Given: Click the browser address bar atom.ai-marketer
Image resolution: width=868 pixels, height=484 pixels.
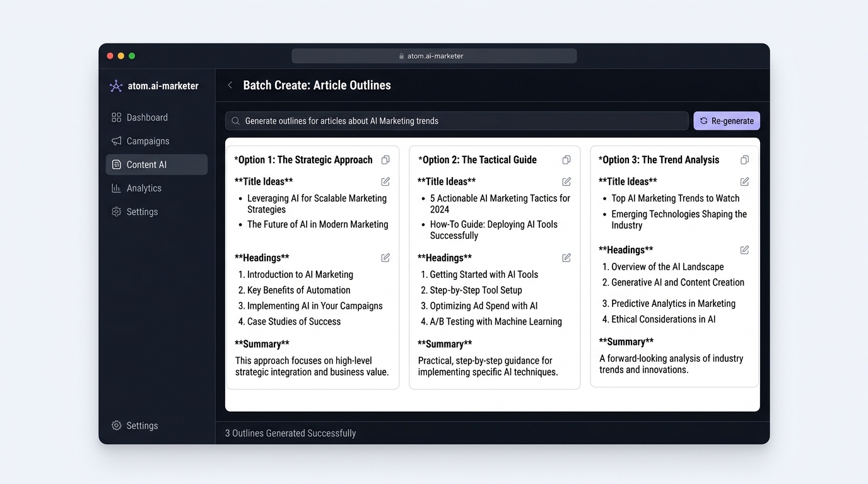Looking at the screenshot, I should point(434,56).
